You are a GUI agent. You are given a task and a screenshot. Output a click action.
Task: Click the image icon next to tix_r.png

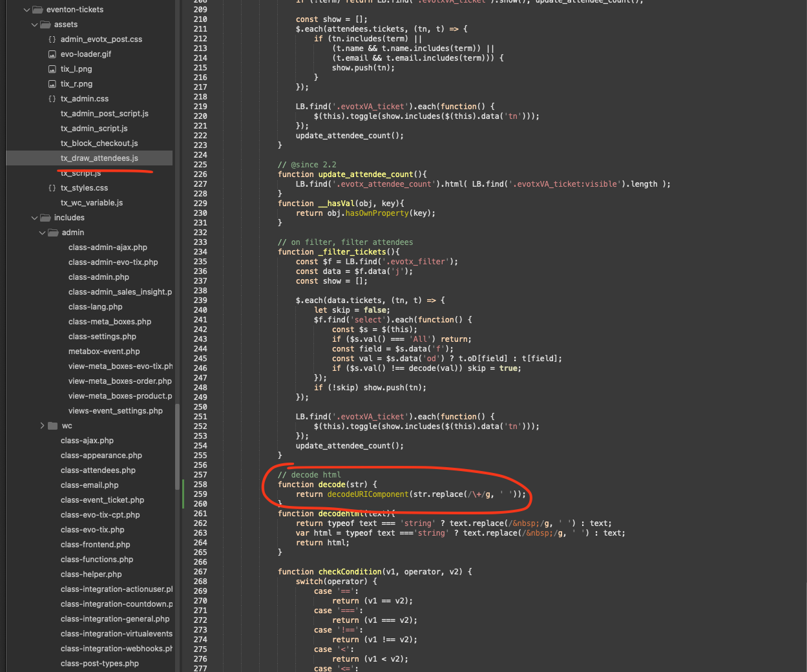pos(52,84)
